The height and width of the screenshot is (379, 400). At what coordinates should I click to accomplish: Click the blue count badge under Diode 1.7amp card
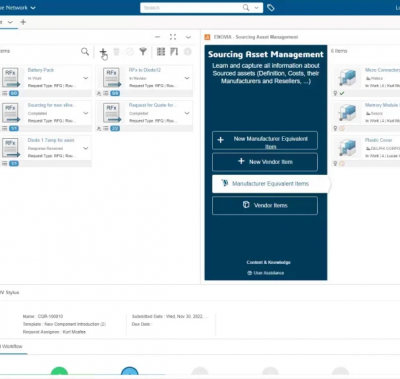[14, 164]
